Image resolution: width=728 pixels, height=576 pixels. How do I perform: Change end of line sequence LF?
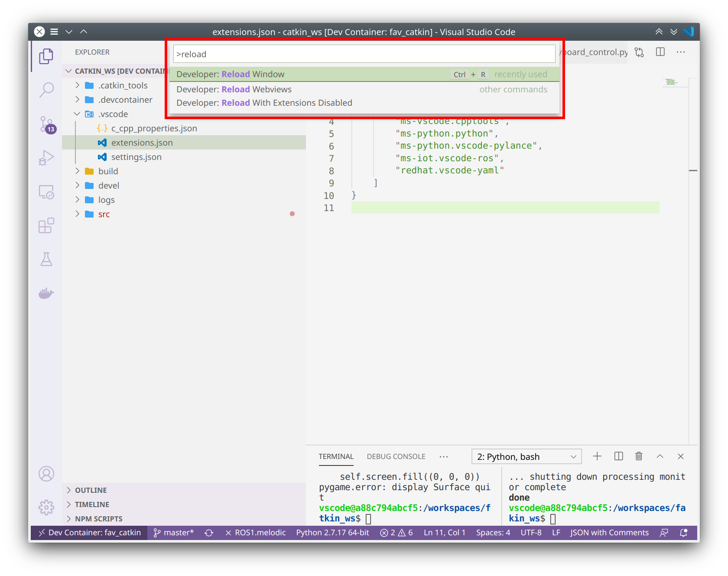pyautogui.click(x=556, y=533)
